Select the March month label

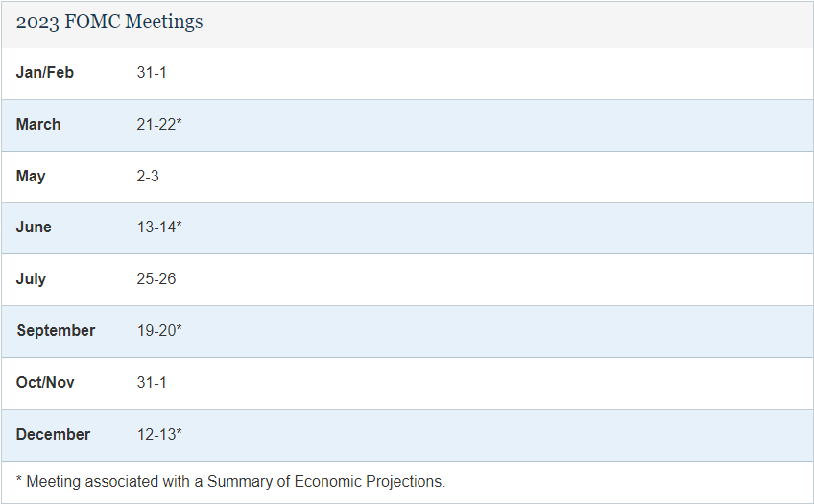pyautogui.click(x=38, y=124)
